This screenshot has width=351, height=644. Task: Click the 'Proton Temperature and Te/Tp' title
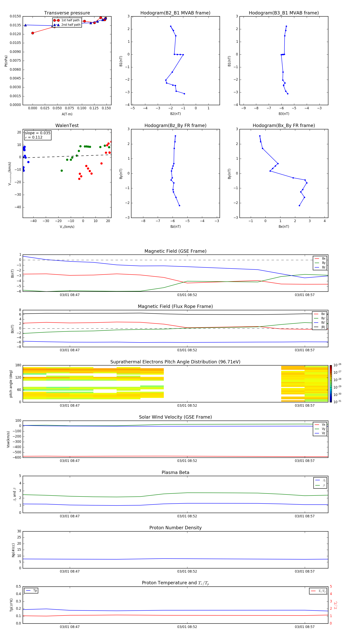pos(175,583)
